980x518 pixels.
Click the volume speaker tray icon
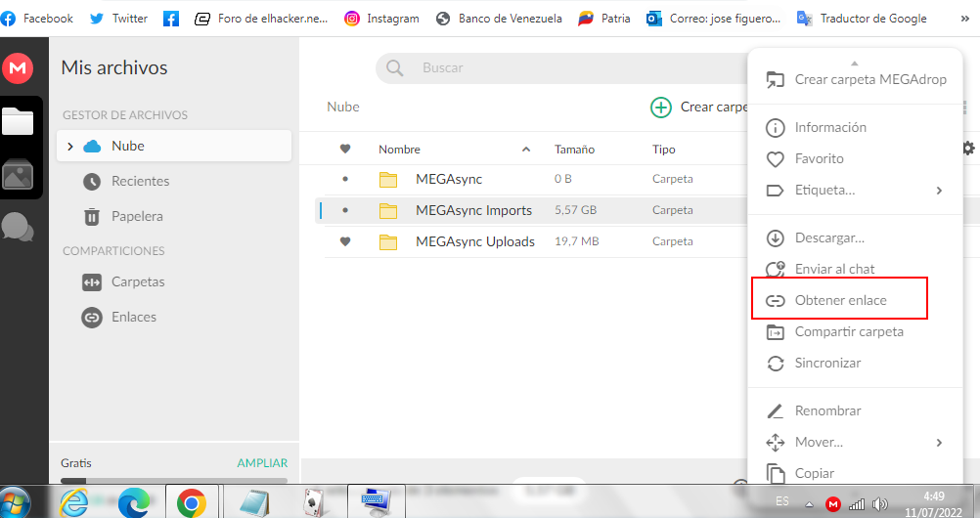click(880, 504)
